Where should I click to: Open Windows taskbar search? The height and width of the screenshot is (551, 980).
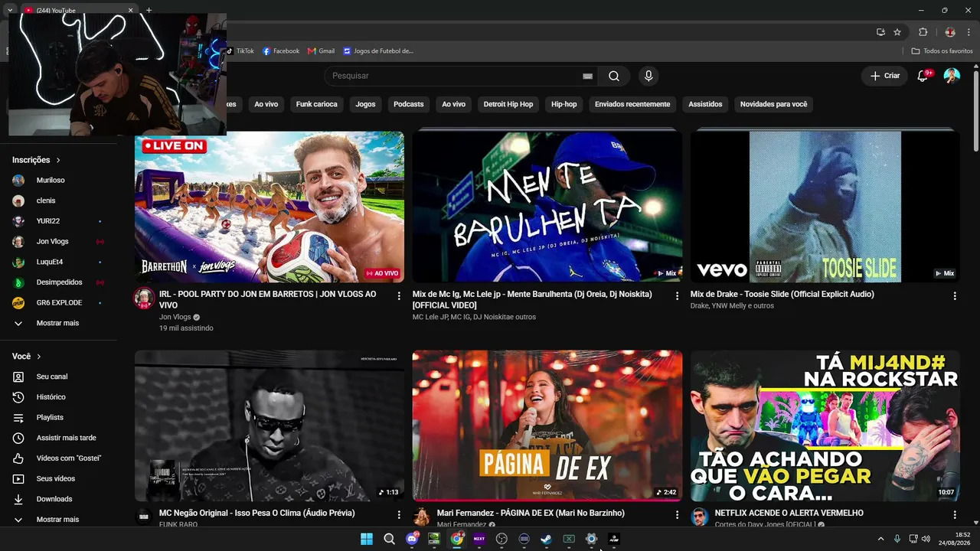tap(389, 539)
